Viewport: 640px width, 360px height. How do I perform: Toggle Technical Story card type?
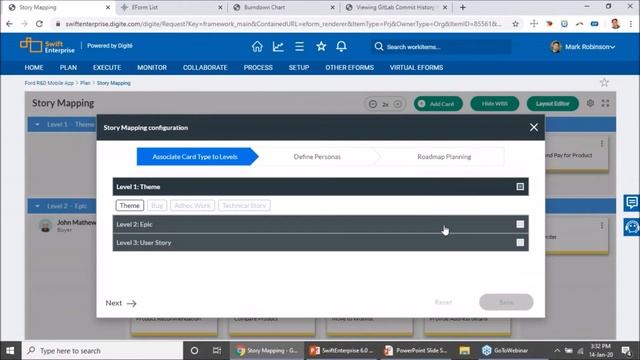[x=244, y=205]
